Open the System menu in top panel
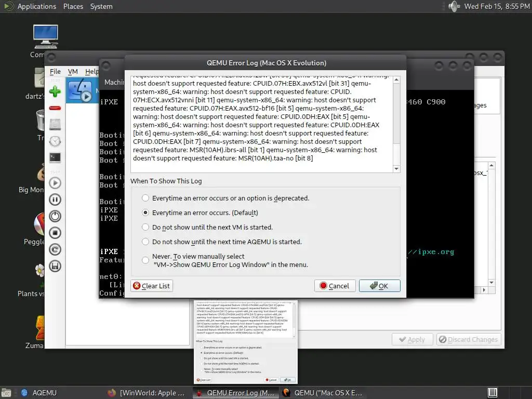 (101, 6)
